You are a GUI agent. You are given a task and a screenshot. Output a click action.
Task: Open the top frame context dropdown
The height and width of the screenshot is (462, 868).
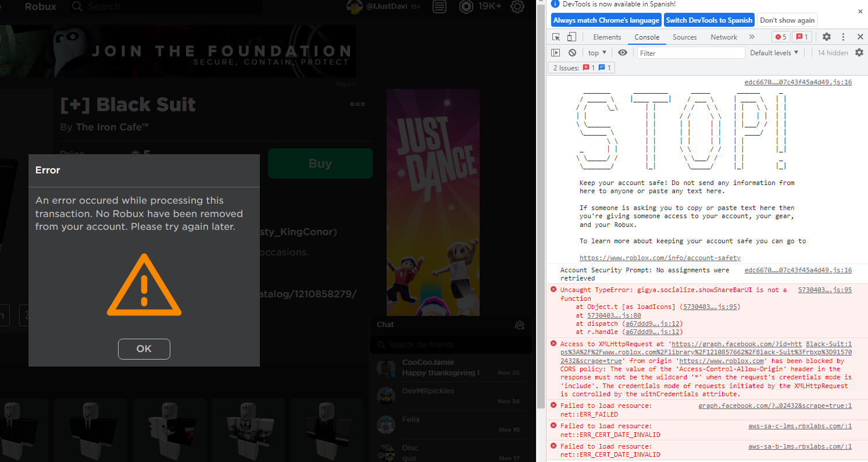click(x=596, y=52)
